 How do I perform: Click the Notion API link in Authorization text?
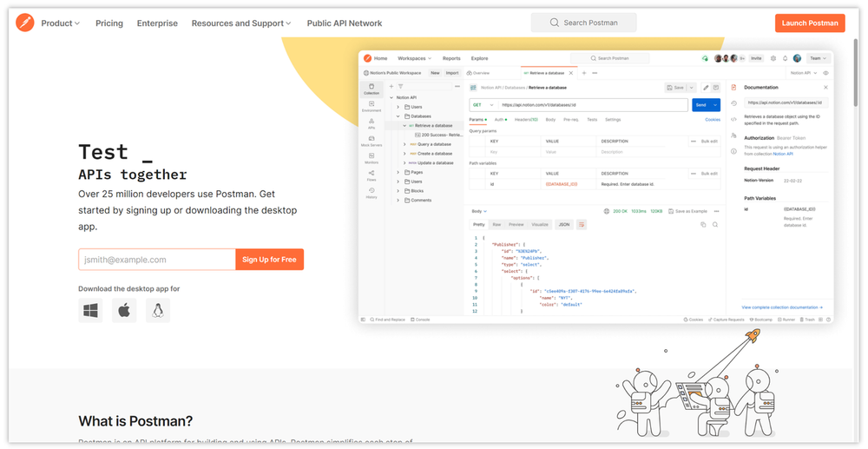pyautogui.click(x=783, y=154)
